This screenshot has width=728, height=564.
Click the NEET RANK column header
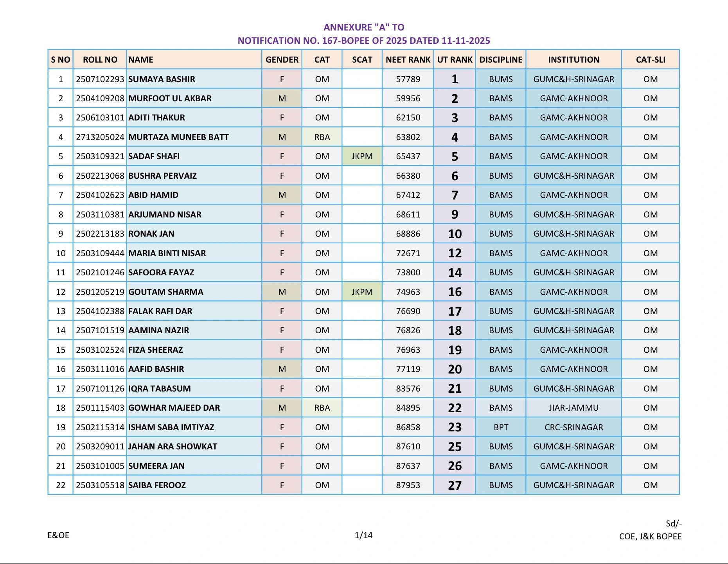tap(408, 59)
